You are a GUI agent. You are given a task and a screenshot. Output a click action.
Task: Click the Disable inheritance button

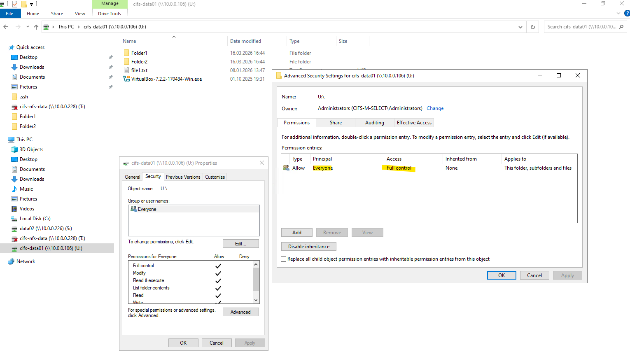(x=308, y=247)
